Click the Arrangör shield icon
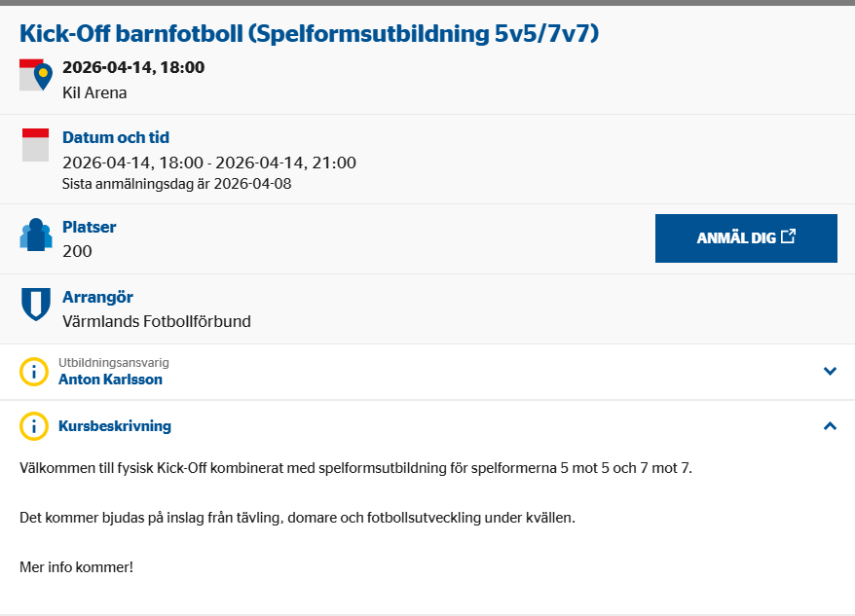 click(x=36, y=304)
